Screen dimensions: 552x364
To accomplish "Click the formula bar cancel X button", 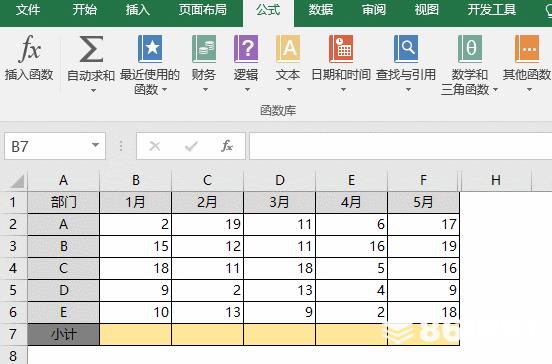I will pyautogui.click(x=155, y=145).
